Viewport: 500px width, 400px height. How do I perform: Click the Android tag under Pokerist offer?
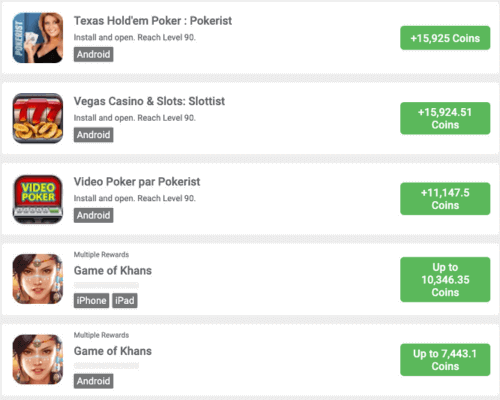pos(93,54)
